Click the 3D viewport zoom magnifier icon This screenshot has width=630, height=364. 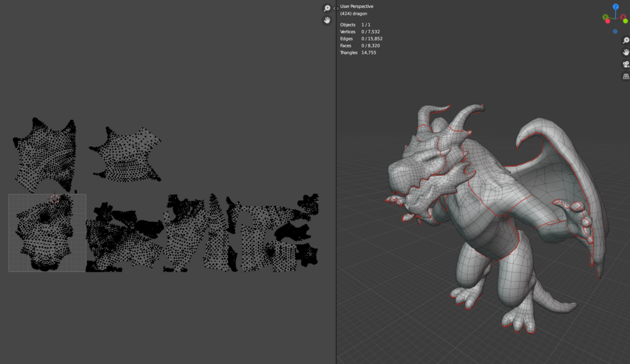click(626, 41)
